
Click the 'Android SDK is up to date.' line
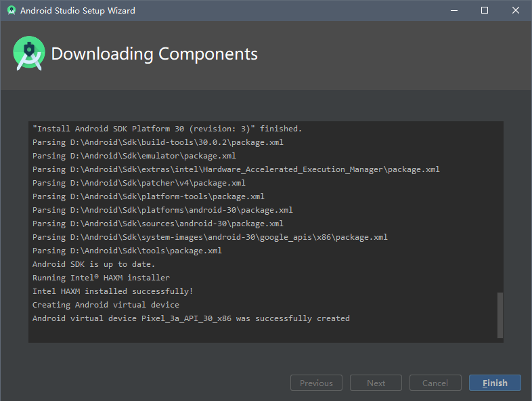[x=93, y=264]
